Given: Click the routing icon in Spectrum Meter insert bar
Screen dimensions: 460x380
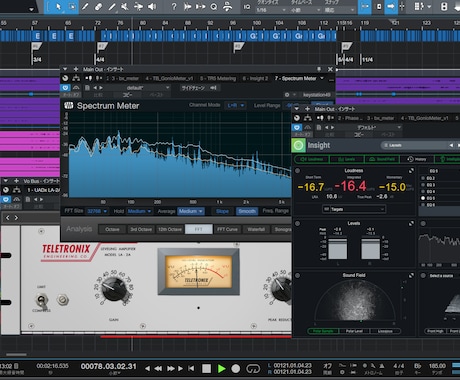Looking at the screenshot, I should coord(76,78).
